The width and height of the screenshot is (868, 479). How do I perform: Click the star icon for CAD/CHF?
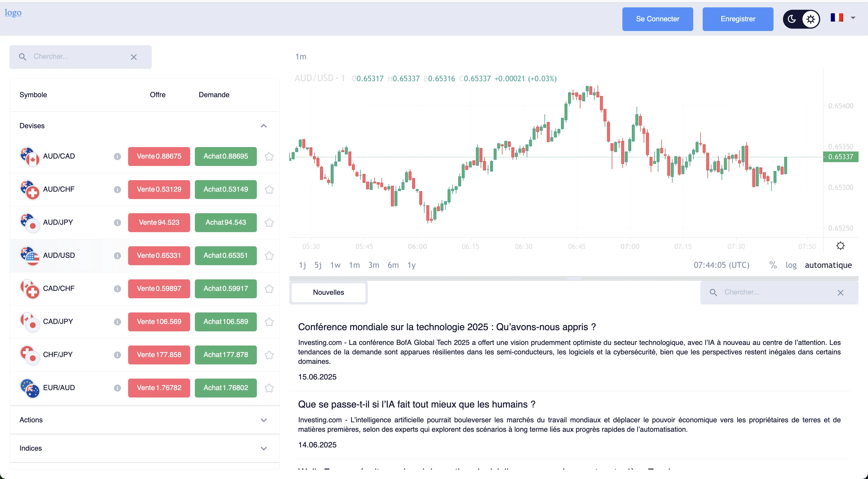269,289
